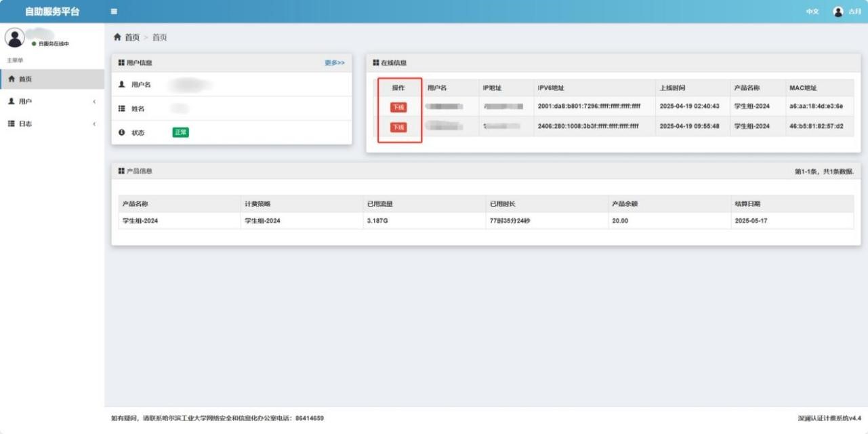Click the 用户信息 panel grid icon

[x=121, y=63]
